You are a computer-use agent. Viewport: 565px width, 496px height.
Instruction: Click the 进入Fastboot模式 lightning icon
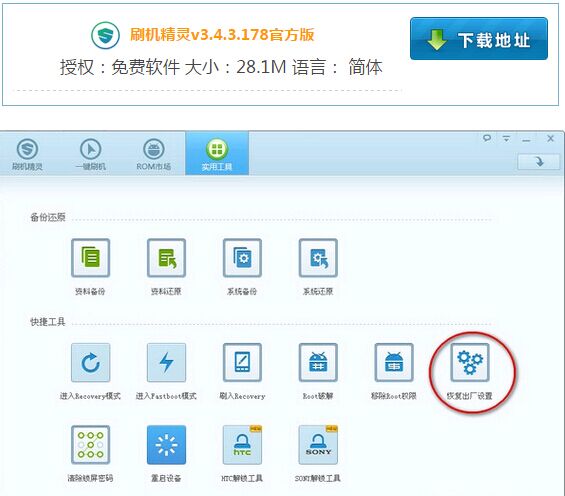pos(166,362)
